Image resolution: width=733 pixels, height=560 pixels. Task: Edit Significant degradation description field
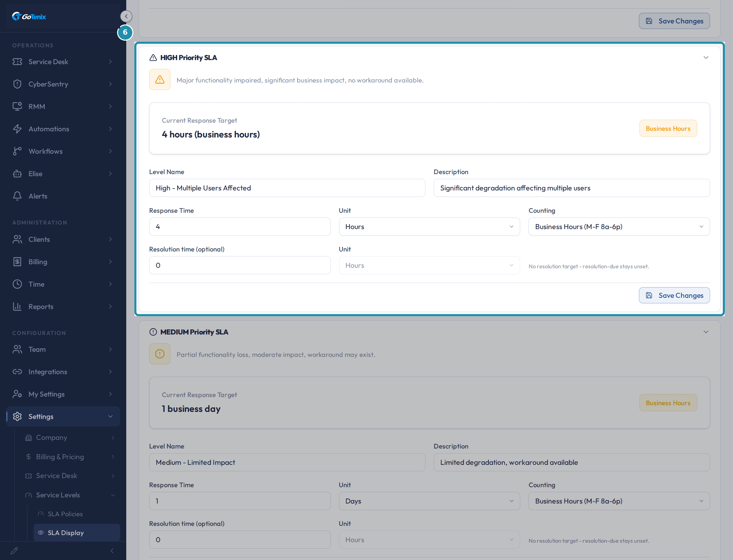point(572,188)
